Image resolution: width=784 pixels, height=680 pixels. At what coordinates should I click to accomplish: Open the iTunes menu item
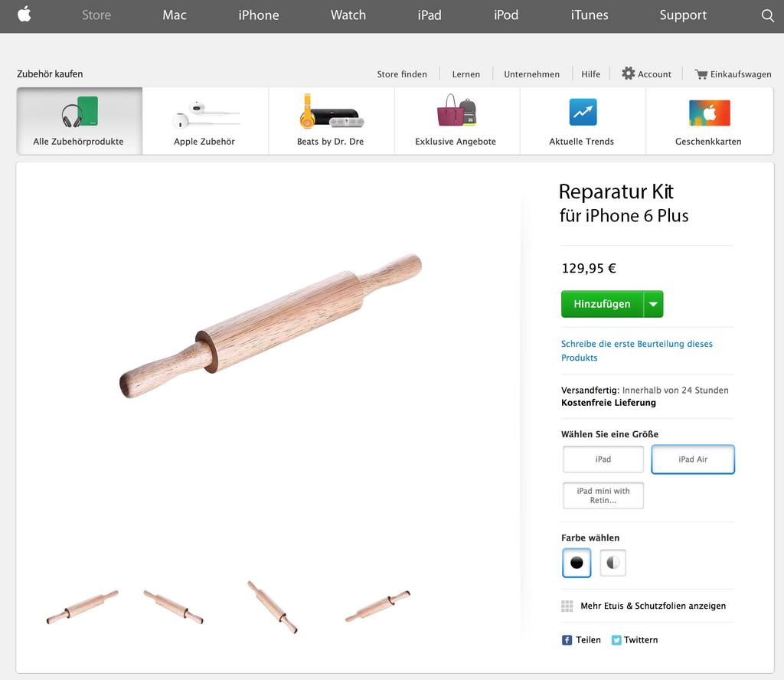pos(590,15)
